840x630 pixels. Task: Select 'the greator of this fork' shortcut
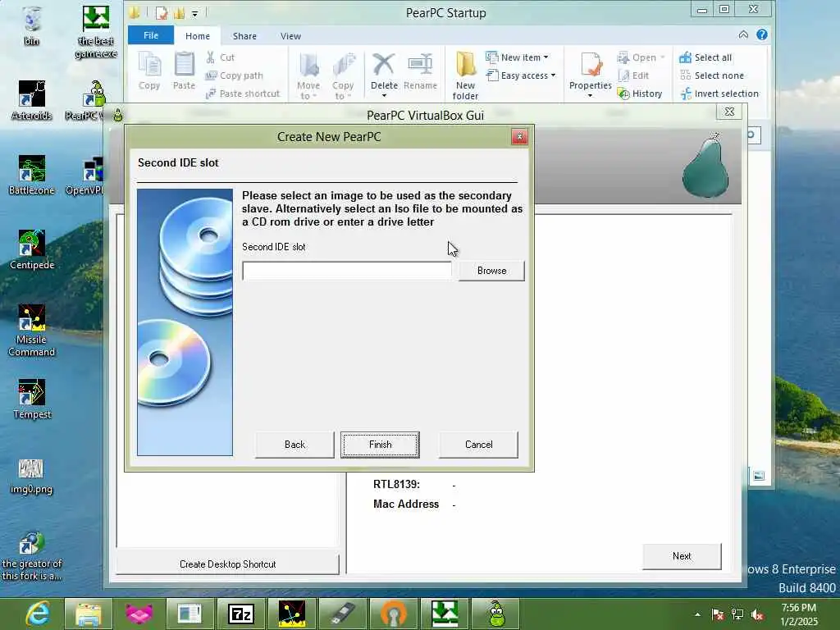(32, 557)
